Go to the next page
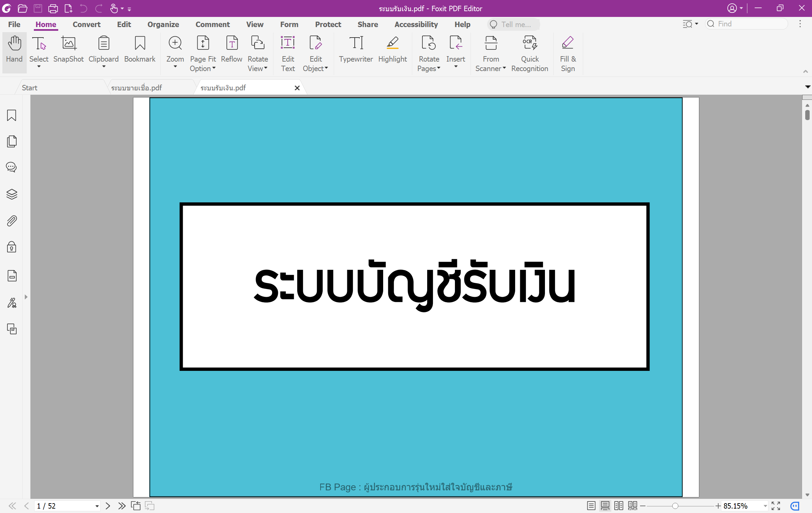The image size is (812, 513). click(108, 506)
